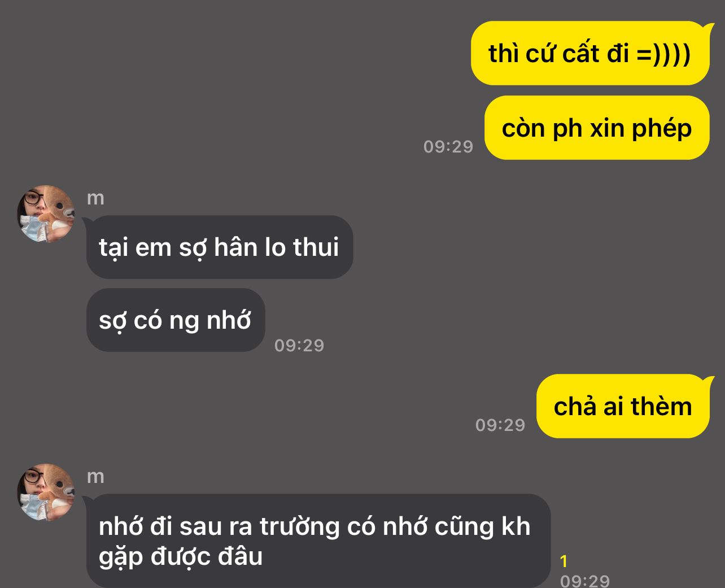Image resolution: width=725 pixels, height=588 pixels.
Task: Tap the 09:29 timestamp beside "chả ai thèm"
Action: 500,425
